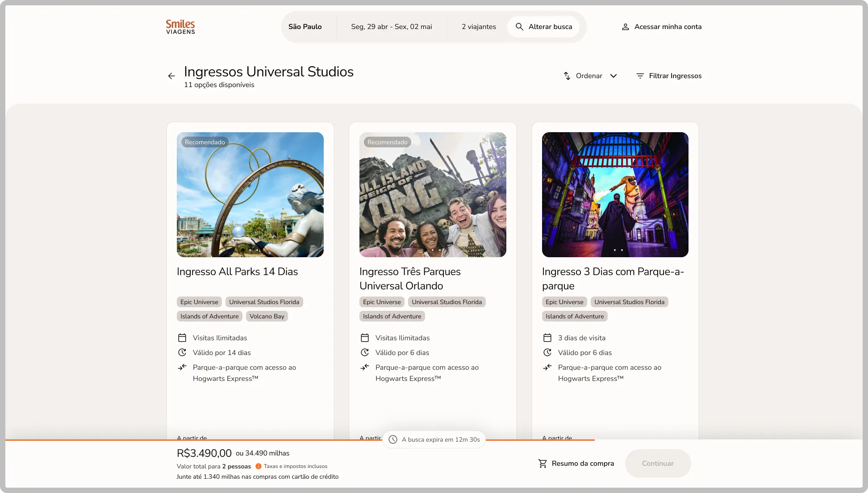Open the São Paulo origin selector
The height and width of the screenshot is (493, 868).
pyautogui.click(x=305, y=27)
